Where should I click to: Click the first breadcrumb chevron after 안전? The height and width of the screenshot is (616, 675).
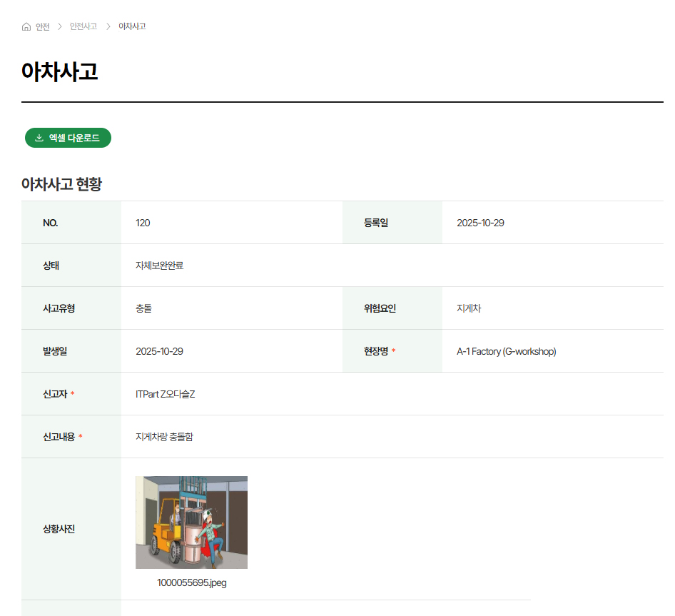tap(60, 26)
